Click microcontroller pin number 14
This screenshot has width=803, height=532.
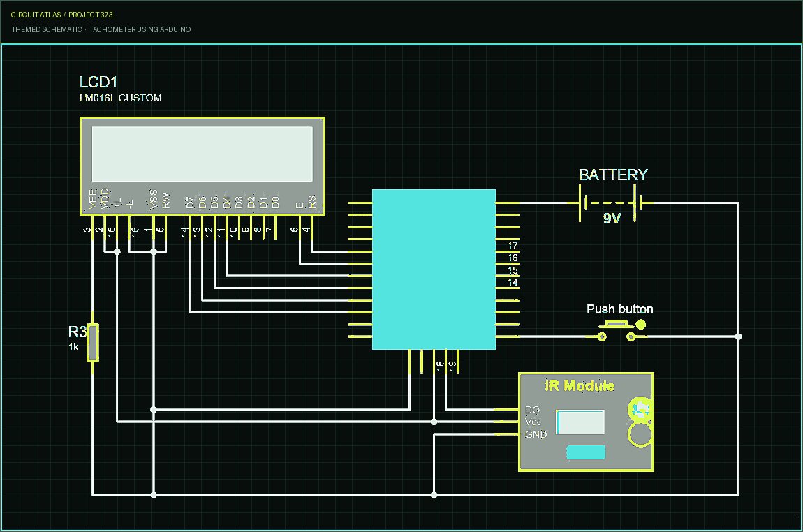coord(512,282)
